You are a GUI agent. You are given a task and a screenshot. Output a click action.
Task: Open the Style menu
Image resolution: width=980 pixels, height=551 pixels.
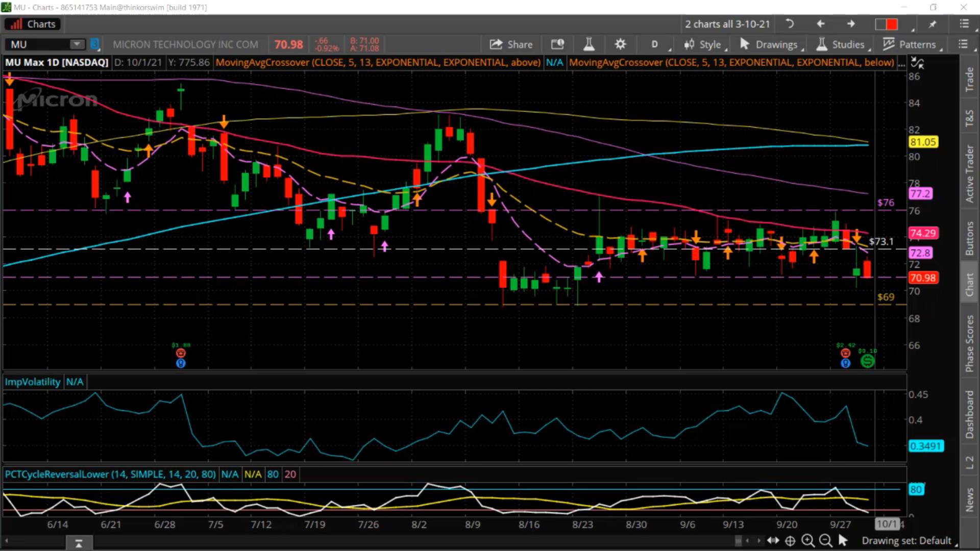tap(705, 44)
